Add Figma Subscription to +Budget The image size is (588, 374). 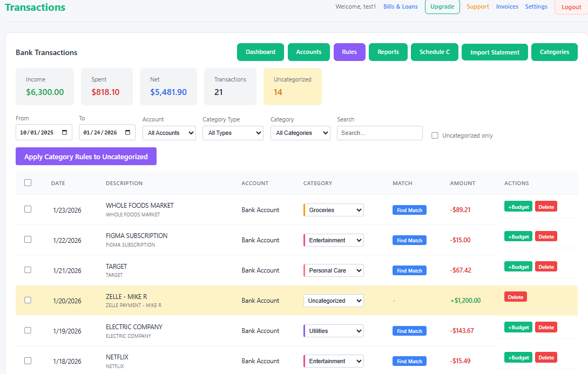pyautogui.click(x=518, y=236)
